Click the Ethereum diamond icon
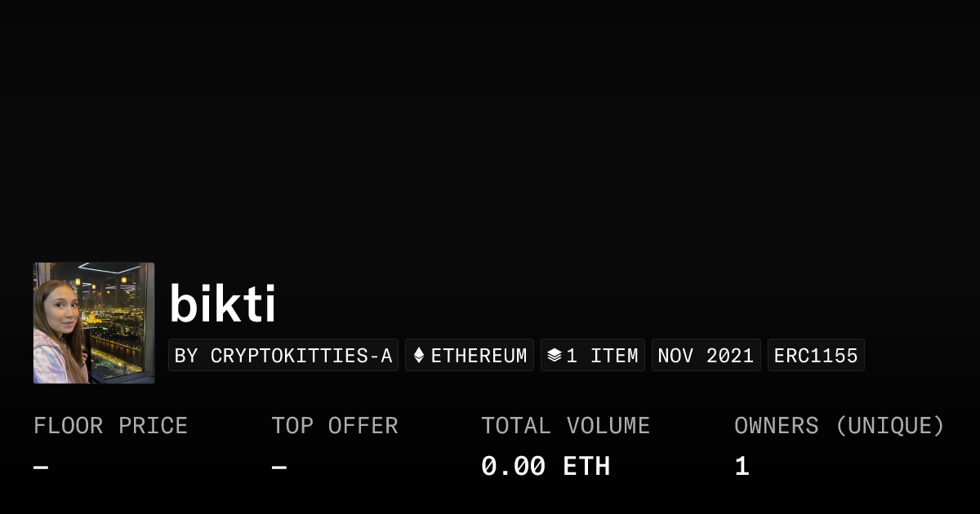 (419, 356)
